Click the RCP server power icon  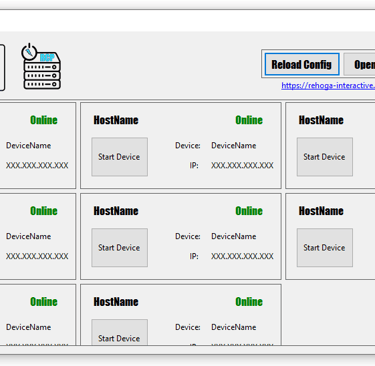41,66
